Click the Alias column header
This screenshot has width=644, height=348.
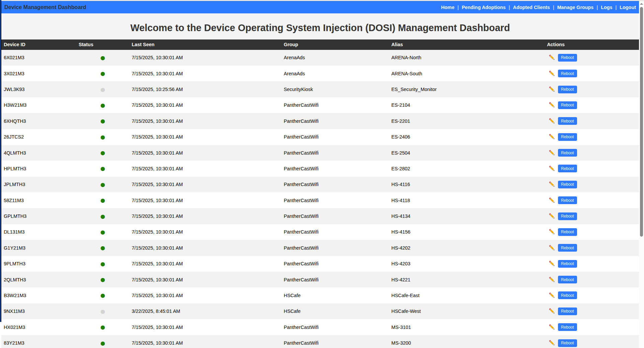[x=397, y=45]
